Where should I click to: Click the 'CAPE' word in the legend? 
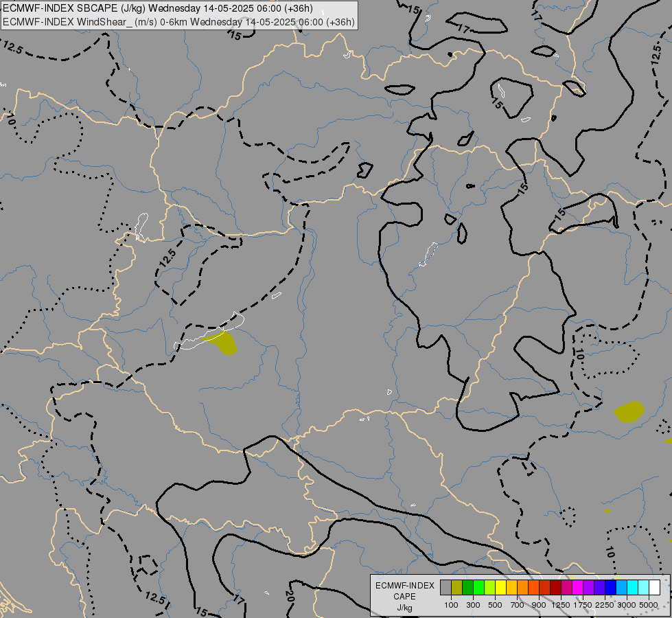tap(404, 597)
